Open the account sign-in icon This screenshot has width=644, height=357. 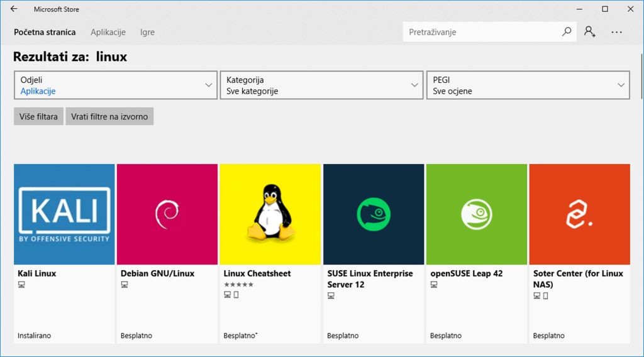click(590, 31)
